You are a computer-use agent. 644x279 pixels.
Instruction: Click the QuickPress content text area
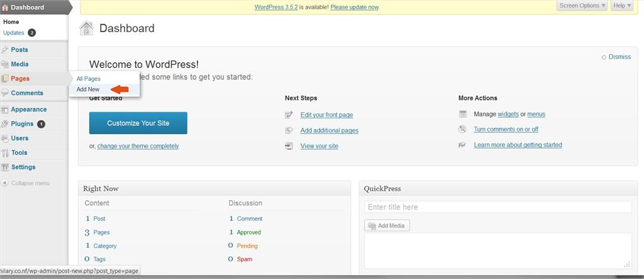coord(498,251)
